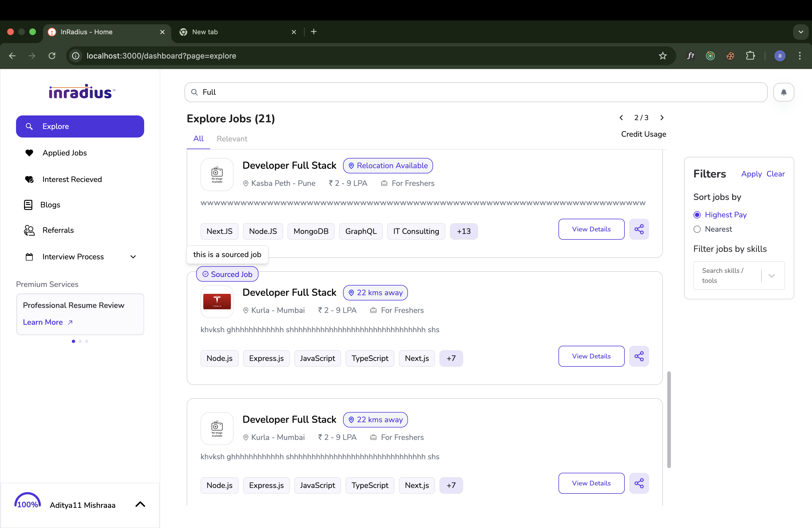
Task: Open the browser extensions puzzle icon
Action: pos(750,56)
